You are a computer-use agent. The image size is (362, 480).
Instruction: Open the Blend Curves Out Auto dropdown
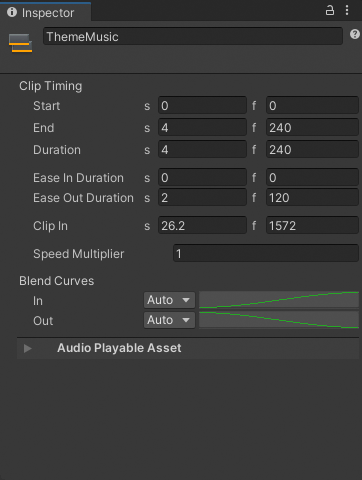(x=169, y=320)
